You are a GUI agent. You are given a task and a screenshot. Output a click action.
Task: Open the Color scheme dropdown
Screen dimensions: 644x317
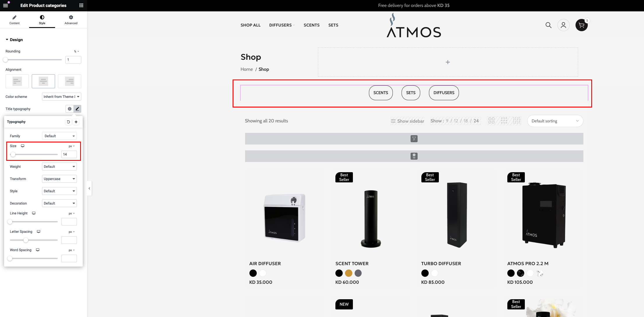61,97
